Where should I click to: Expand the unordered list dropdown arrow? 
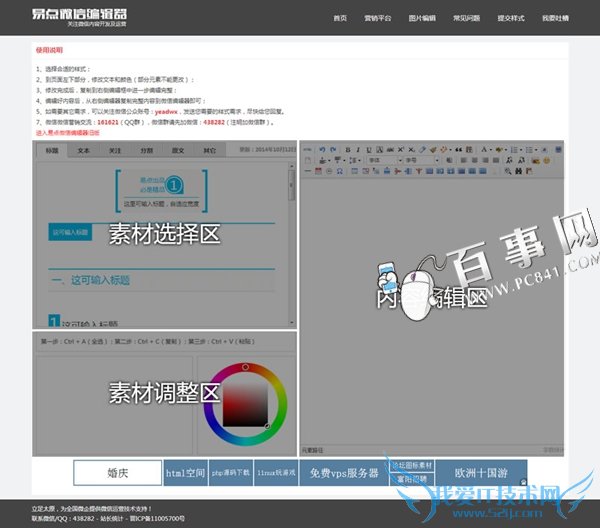click(x=536, y=150)
